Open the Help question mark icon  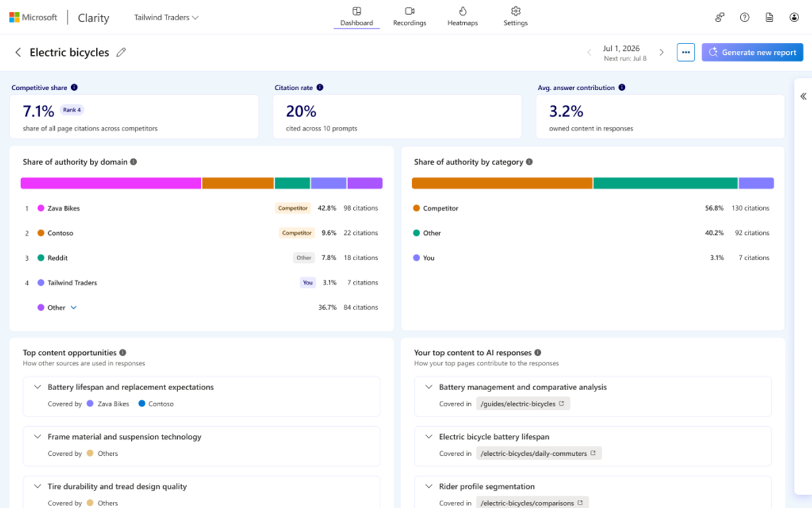pyautogui.click(x=744, y=18)
